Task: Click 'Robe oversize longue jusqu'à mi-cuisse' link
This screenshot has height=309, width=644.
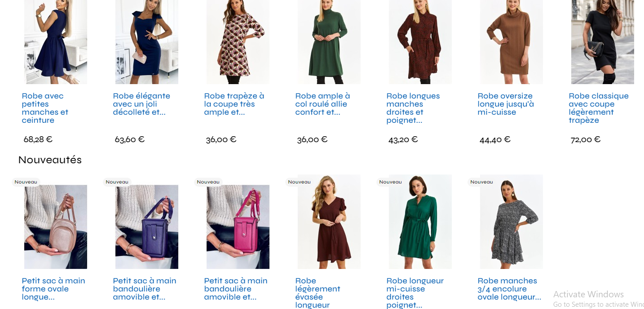Action: pyautogui.click(x=505, y=104)
